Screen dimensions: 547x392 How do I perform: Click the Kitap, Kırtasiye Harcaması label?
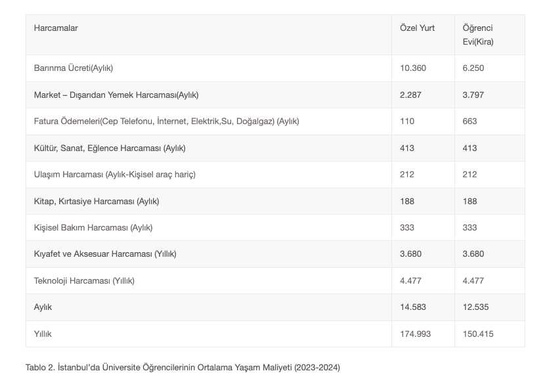point(97,201)
